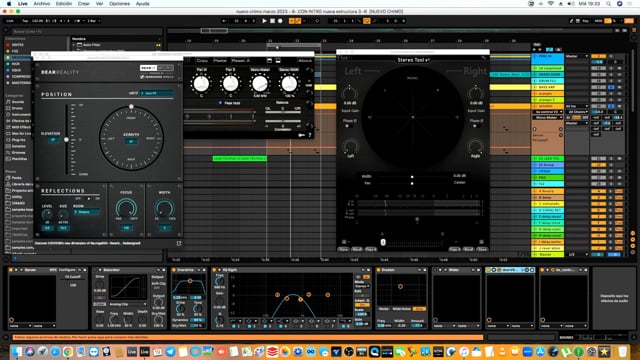Toggle the EQ Eight device activator

[215, 270]
